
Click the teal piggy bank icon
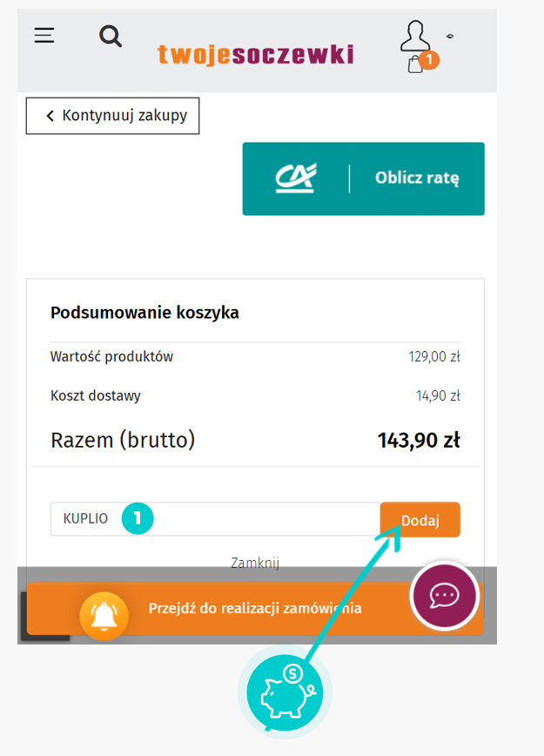pyautogui.click(x=285, y=692)
